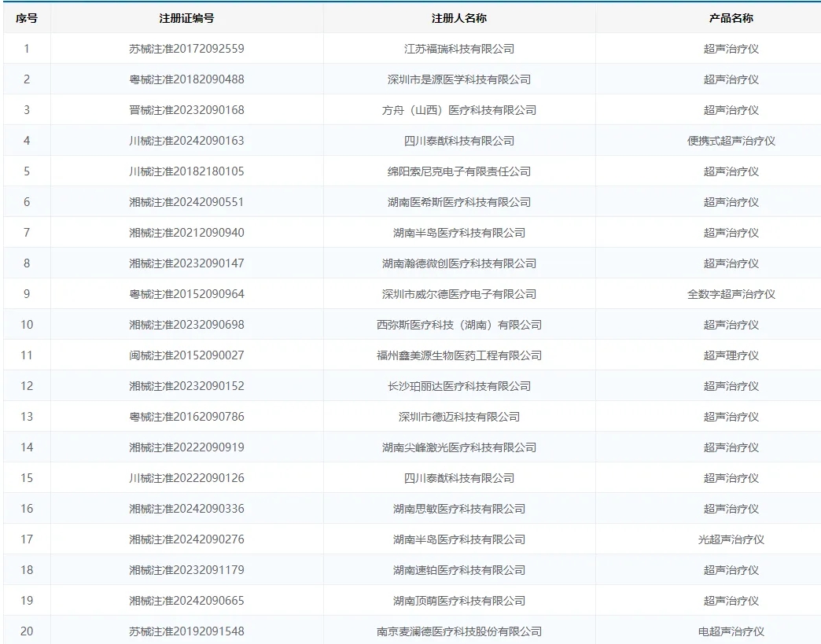The image size is (821, 644).
Task: Click sequence number 17 in 序号 column
Action: (x=27, y=539)
